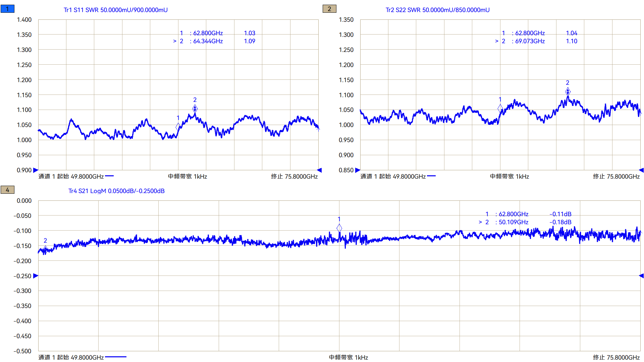The width and height of the screenshot is (644, 362).
Task: Click S11 marker 2 readout 64.344GHz
Action: pos(208,41)
